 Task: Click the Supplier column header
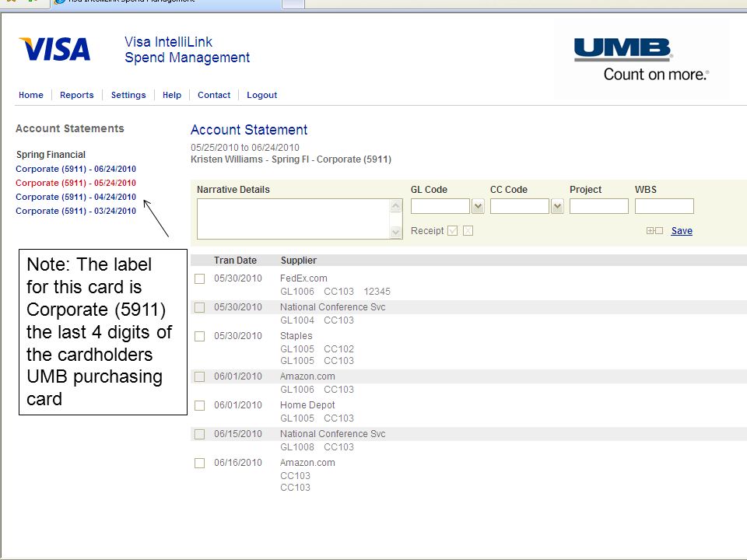pyautogui.click(x=299, y=261)
